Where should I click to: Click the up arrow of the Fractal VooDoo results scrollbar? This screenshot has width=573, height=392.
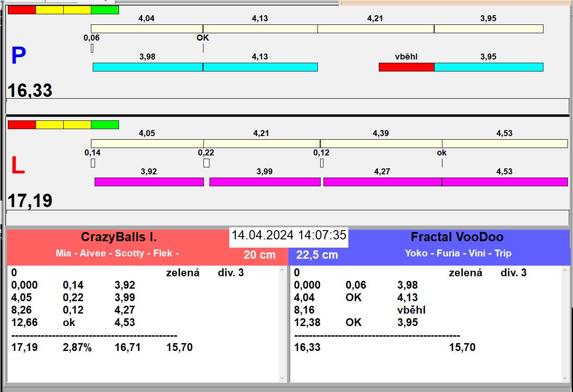(x=565, y=271)
